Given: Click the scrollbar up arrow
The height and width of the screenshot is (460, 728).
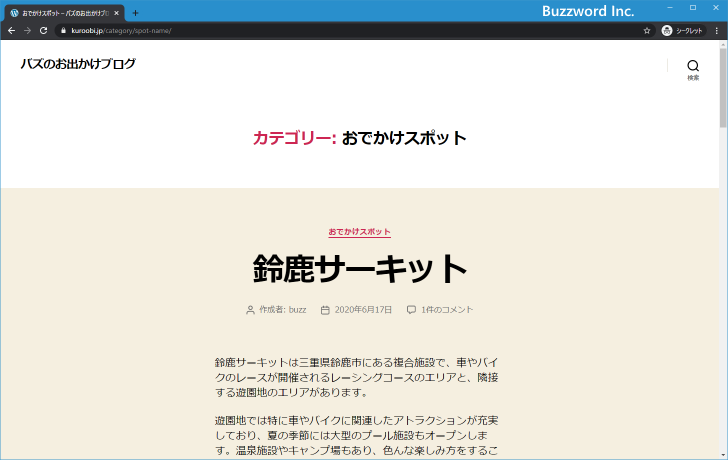Looking at the screenshot, I should tap(723, 45).
